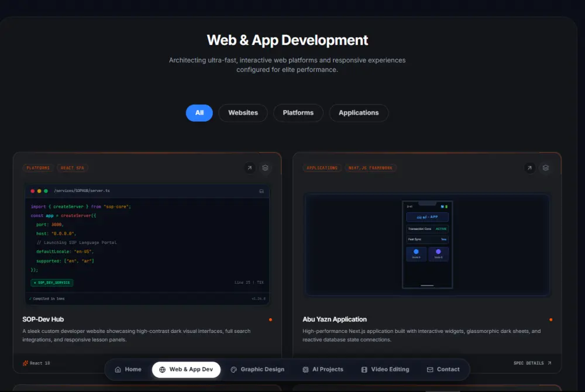Open SPEC DETAILS link on Abu Yazn card
Viewport: 585px width, 392px height.
532,363
